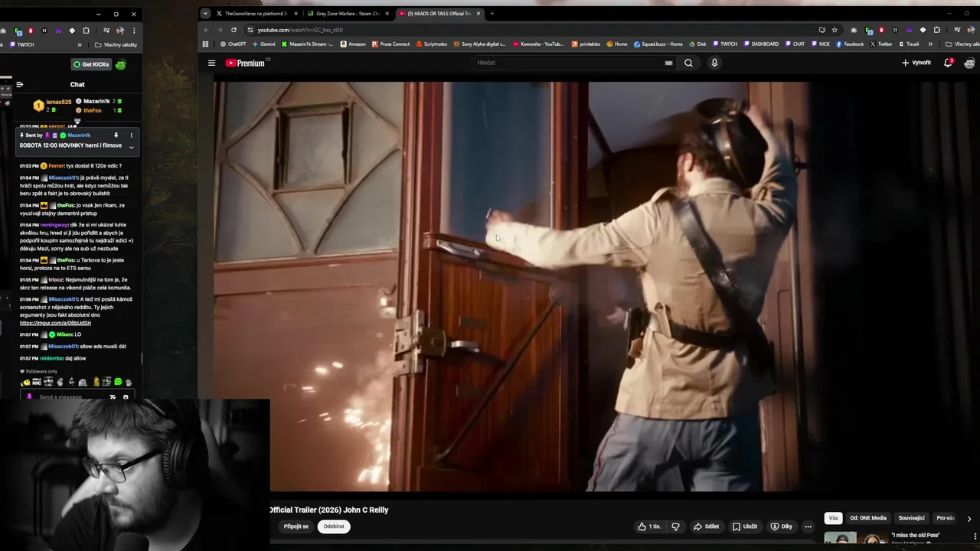
Task: Open the tab search dropdown arrow
Action: click(x=205, y=13)
